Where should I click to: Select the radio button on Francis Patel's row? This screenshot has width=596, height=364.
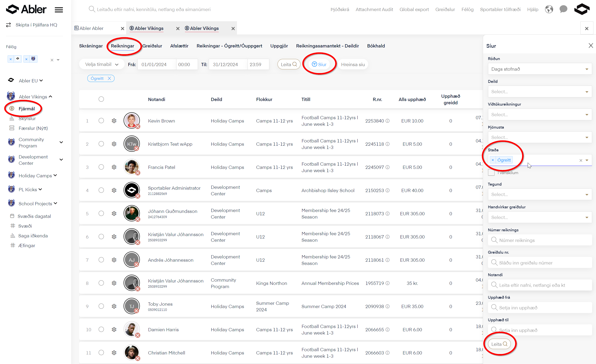[101, 167]
